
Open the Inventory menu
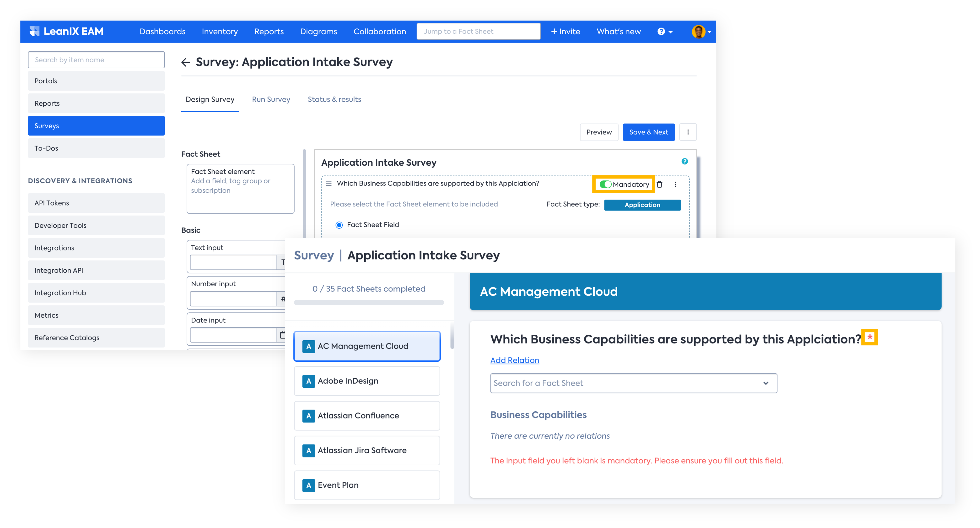click(220, 32)
